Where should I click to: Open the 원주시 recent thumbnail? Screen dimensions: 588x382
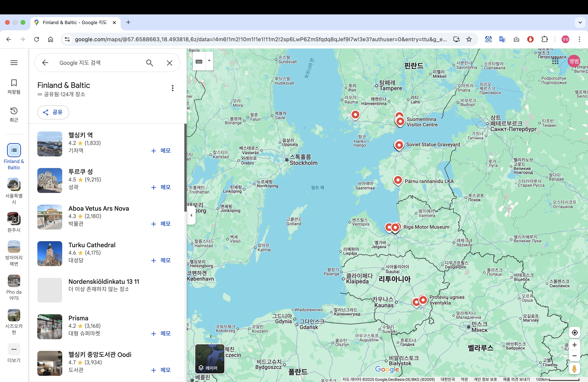(x=14, y=219)
